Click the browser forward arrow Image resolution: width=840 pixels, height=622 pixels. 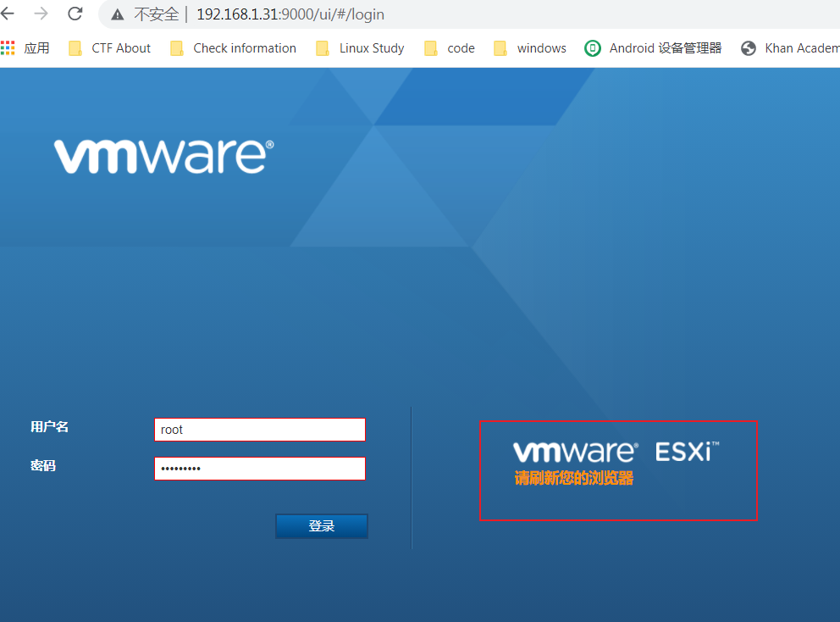41,14
